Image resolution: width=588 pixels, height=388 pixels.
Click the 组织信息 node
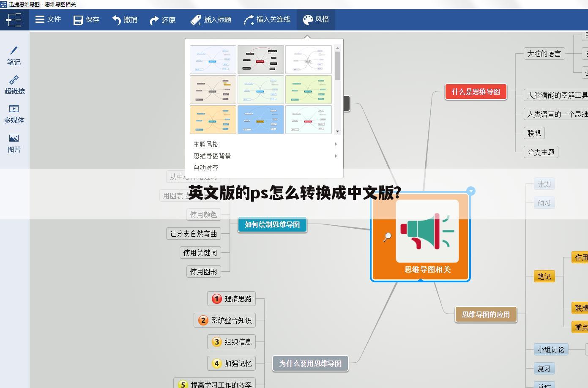[x=231, y=342]
